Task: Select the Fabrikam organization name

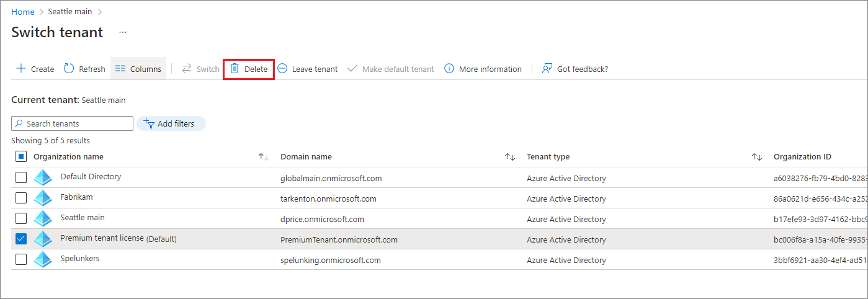Action: coord(76,197)
